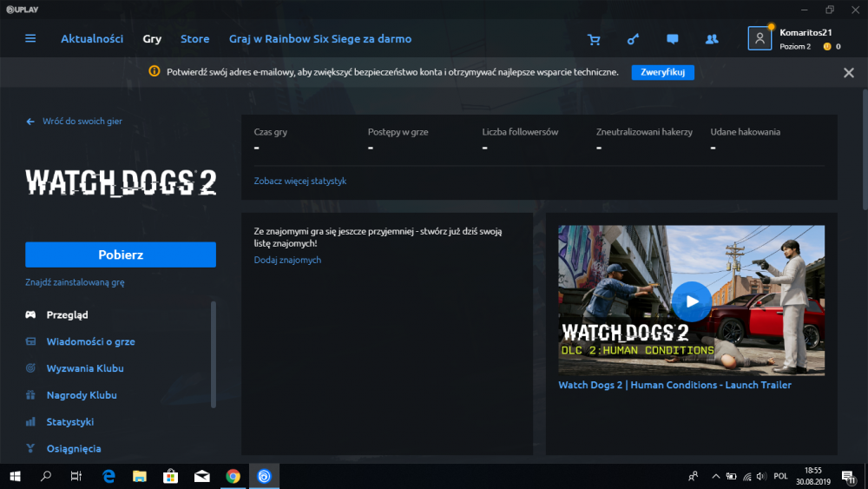The height and width of the screenshot is (489, 868).
Task: Open the shopping cart icon
Action: (594, 39)
